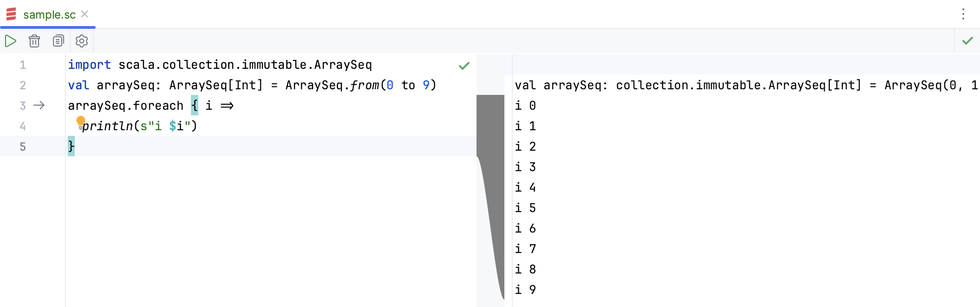Clean worksheet output using the trash icon
The image size is (980, 307).
(34, 41)
